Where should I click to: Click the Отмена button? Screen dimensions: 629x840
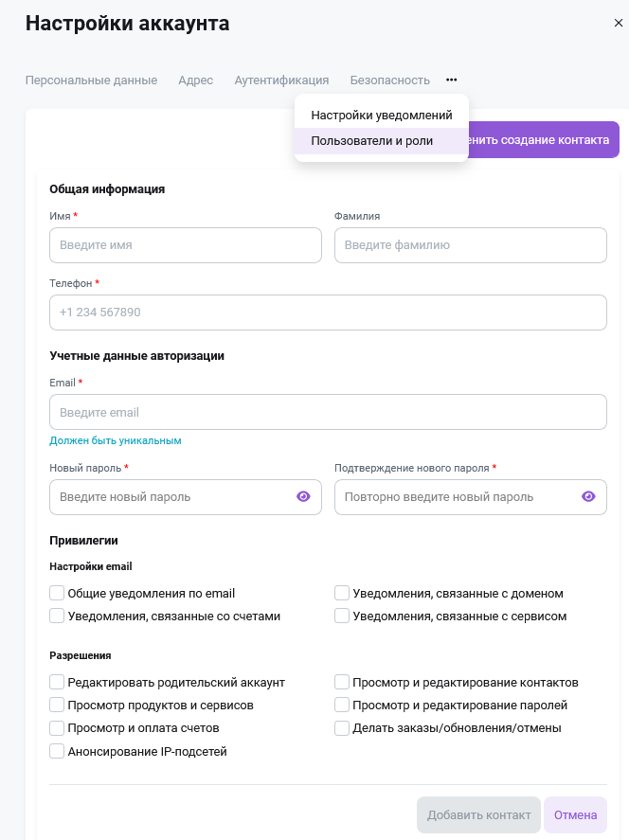575,814
